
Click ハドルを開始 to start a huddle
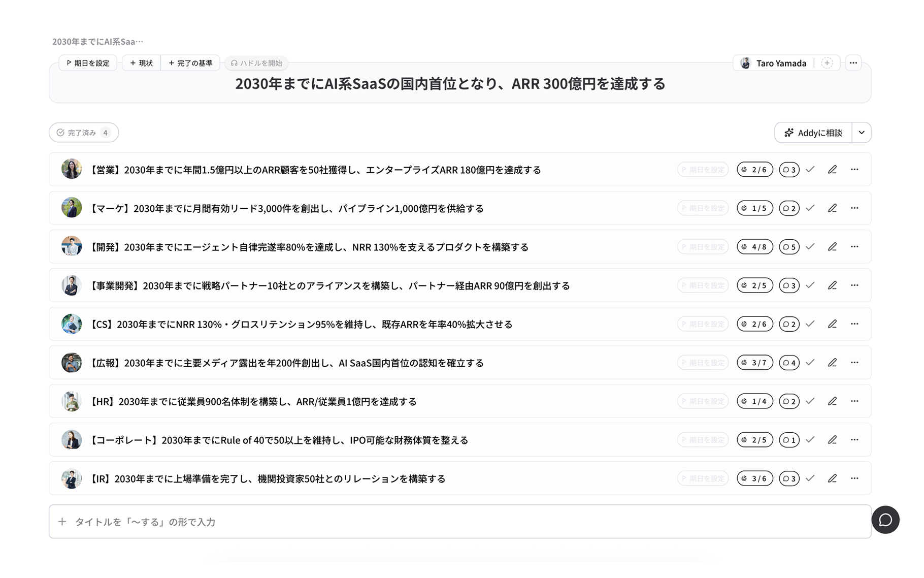[x=256, y=63]
